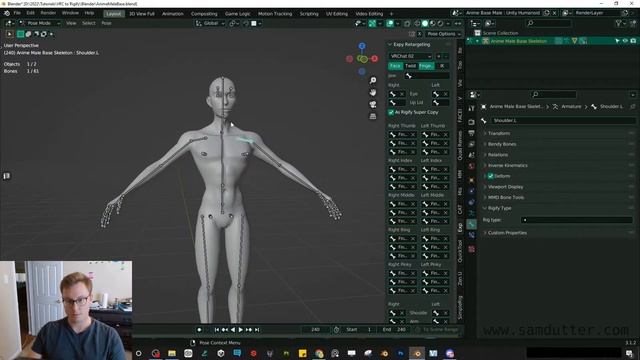Click the zoom magnifier viewport icon
The height and width of the screenshot is (360, 640).
[373, 80]
